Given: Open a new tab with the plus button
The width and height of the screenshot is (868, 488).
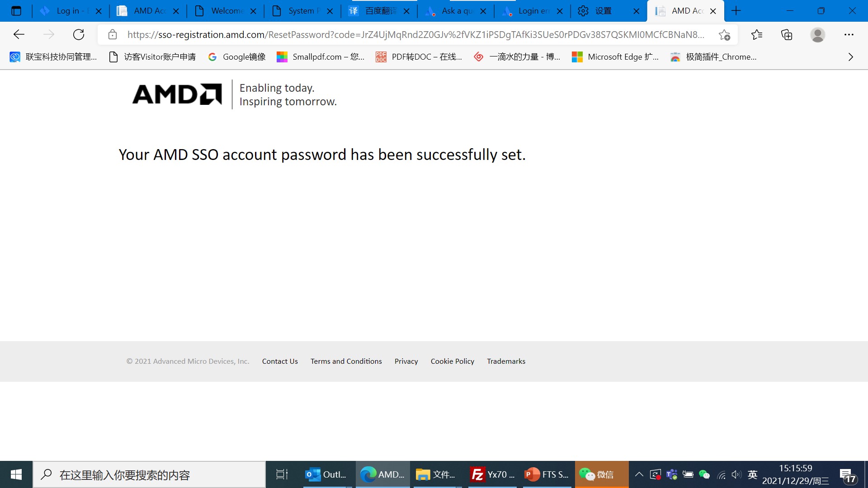Looking at the screenshot, I should [x=736, y=11].
